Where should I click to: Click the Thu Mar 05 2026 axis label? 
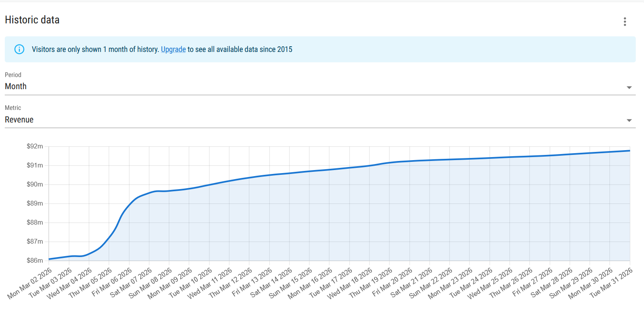90,283
